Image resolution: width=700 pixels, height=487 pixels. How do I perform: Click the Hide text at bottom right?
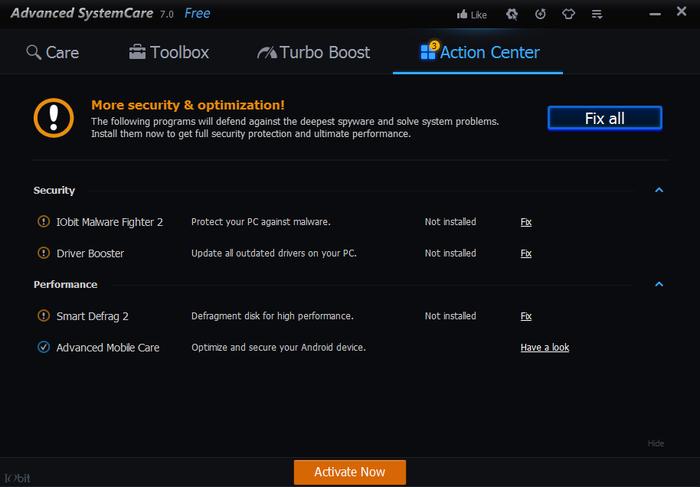click(656, 443)
